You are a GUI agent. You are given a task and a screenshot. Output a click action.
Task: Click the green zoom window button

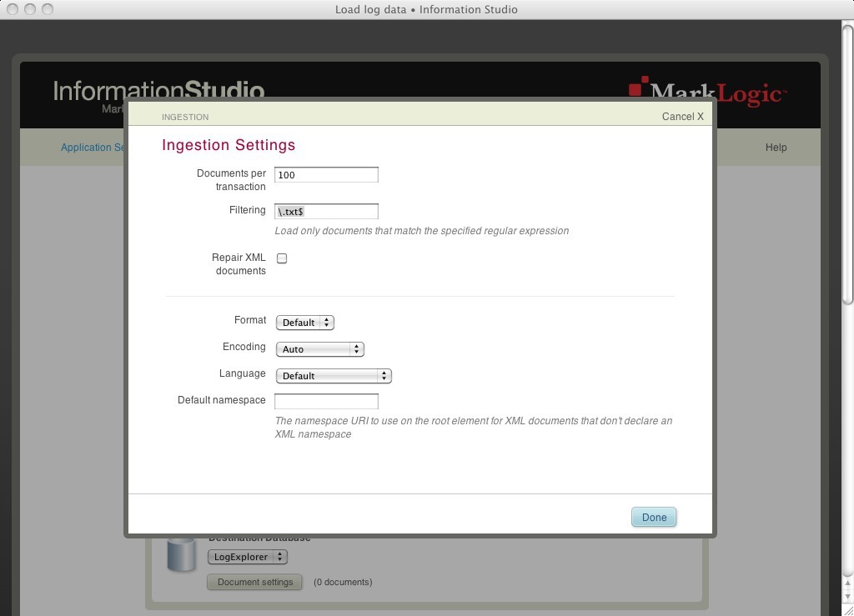[48, 9]
